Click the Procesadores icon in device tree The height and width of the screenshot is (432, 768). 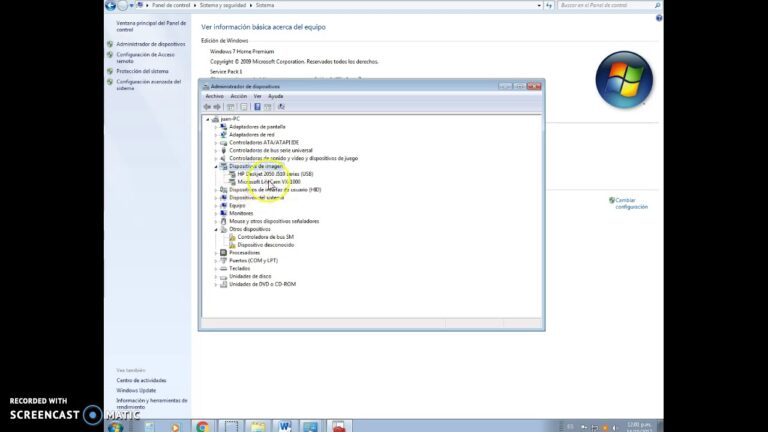[223, 253]
